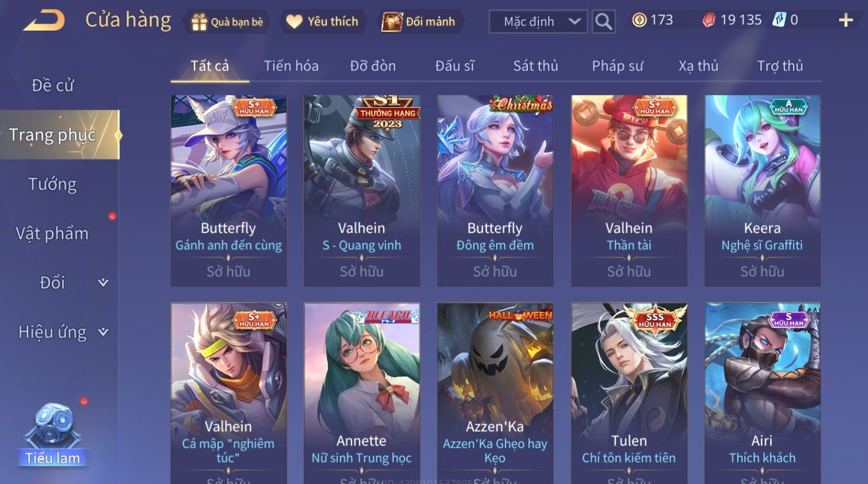Open Yêu thích favorites with heart icon
Screen dimensions: 868x484
pyautogui.click(x=323, y=22)
